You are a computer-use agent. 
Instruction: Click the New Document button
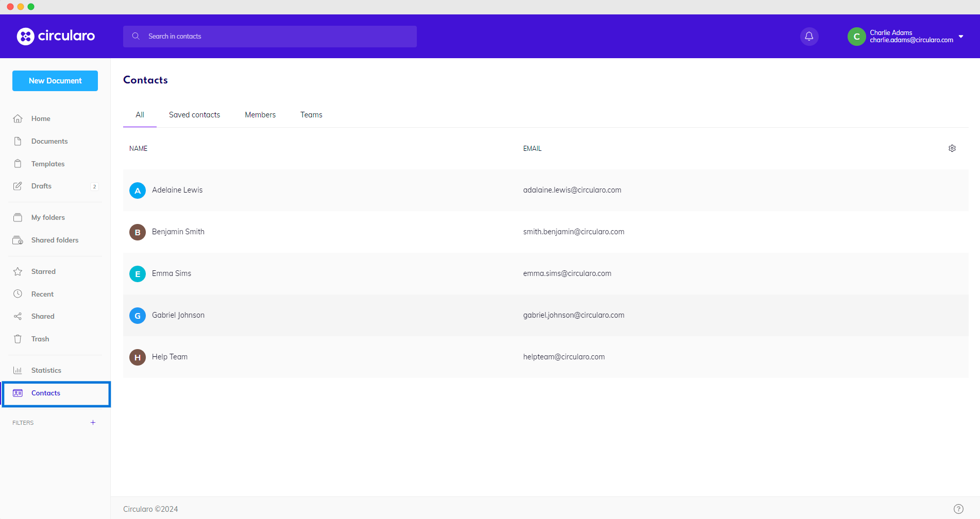coord(55,81)
